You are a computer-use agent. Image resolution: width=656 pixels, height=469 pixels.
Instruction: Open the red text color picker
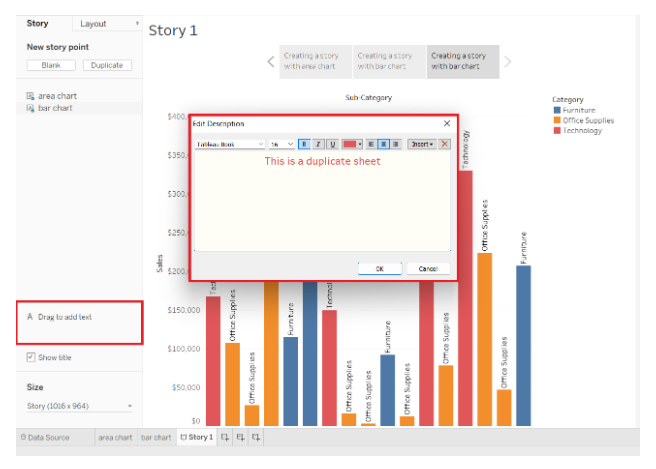point(352,144)
